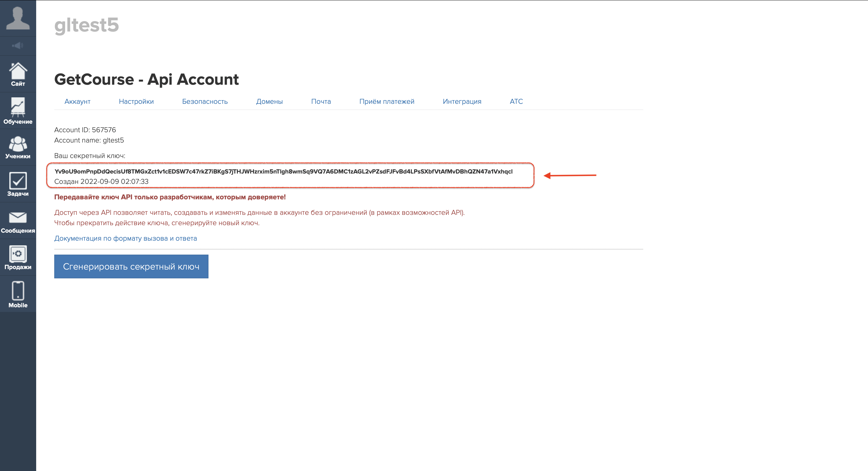Click the megaphone notifications icon

pyautogui.click(x=18, y=45)
